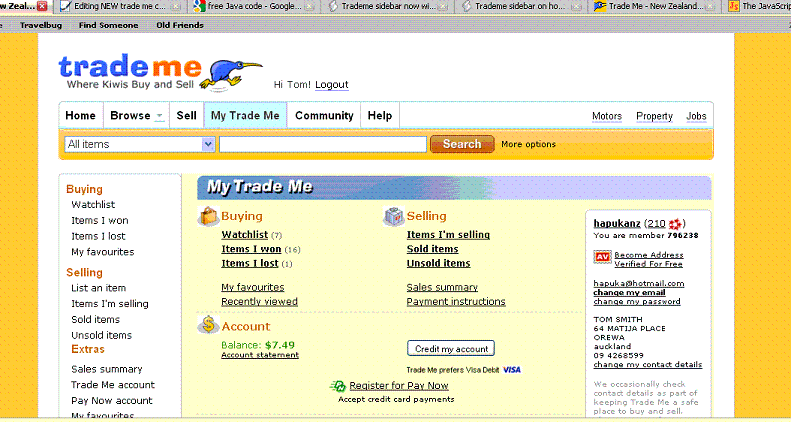
Task: Open Unsold items in left sidebar
Action: [x=101, y=335]
